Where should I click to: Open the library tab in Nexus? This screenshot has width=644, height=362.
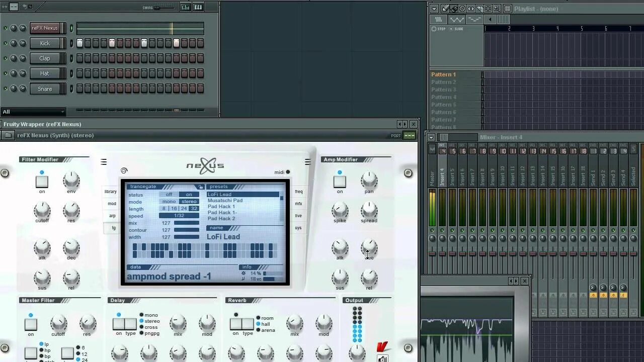click(x=111, y=192)
